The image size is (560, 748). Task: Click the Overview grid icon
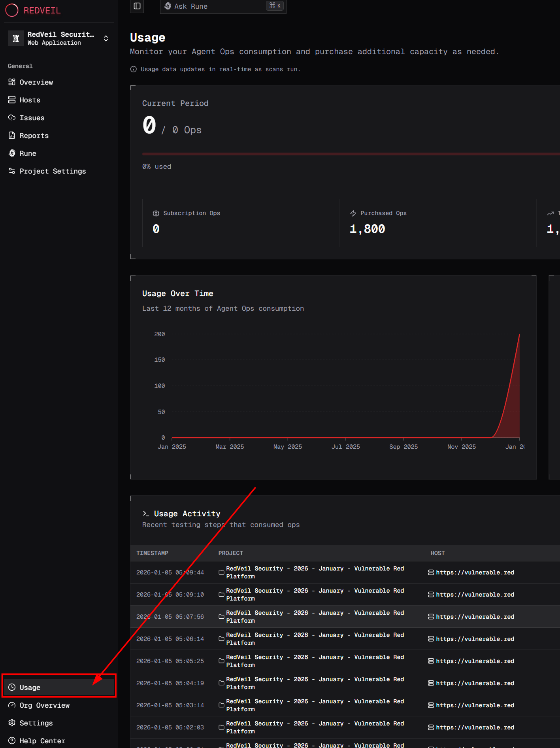point(12,82)
